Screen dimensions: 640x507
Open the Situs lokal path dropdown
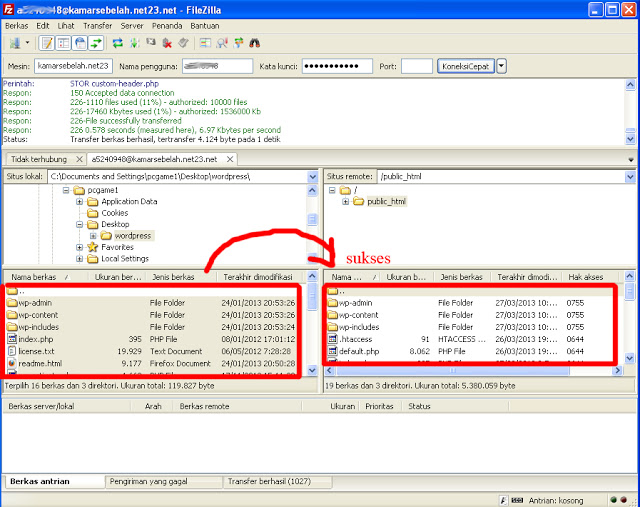[313, 177]
